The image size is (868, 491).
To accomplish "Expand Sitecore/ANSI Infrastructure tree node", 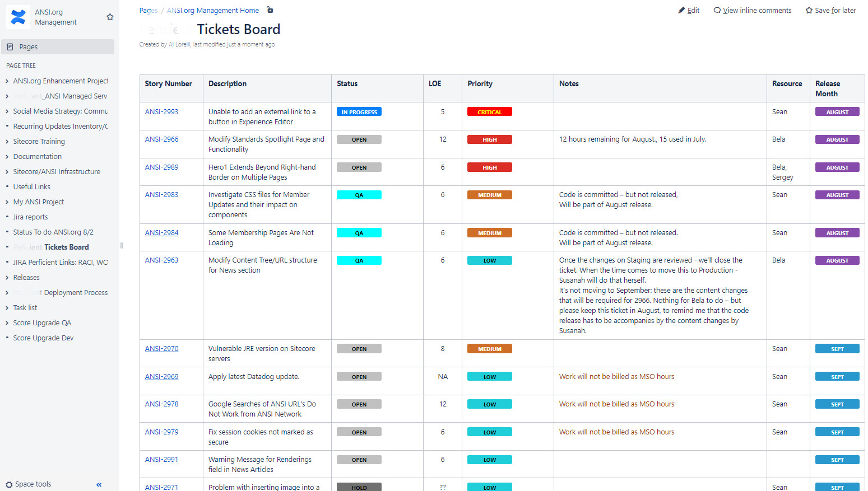I will 7,172.
